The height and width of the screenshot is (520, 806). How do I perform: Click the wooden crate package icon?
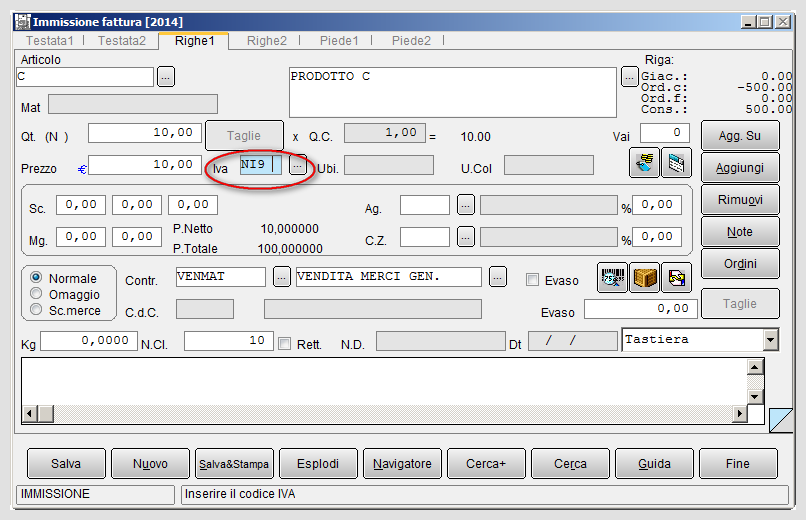(645, 277)
